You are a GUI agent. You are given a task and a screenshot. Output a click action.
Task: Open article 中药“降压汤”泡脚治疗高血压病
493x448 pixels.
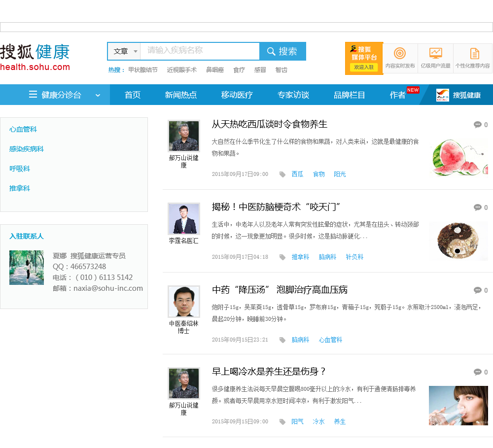[x=280, y=290]
